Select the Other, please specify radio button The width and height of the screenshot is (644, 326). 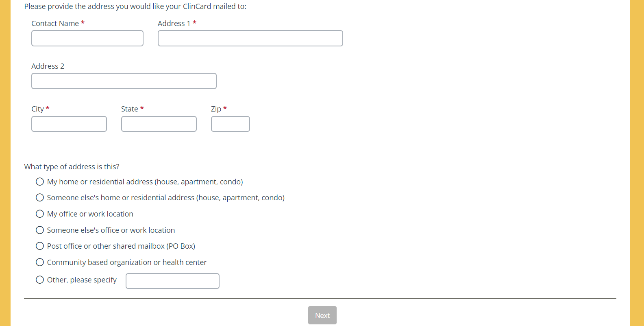40,280
